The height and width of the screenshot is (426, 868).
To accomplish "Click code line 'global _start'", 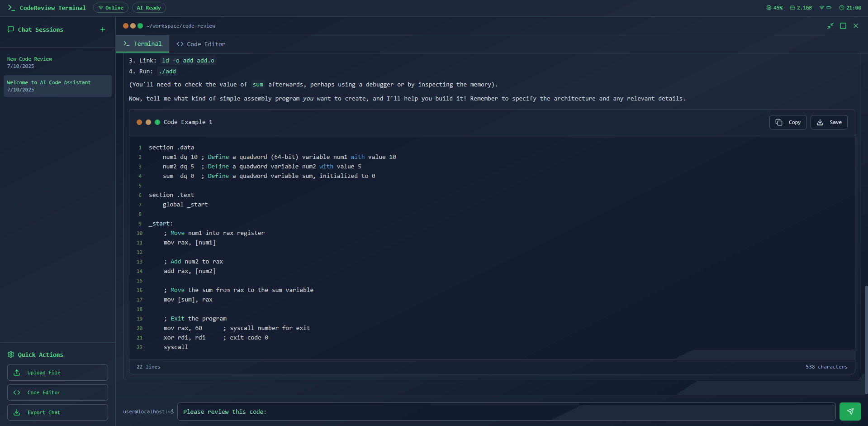I will point(185,205).
